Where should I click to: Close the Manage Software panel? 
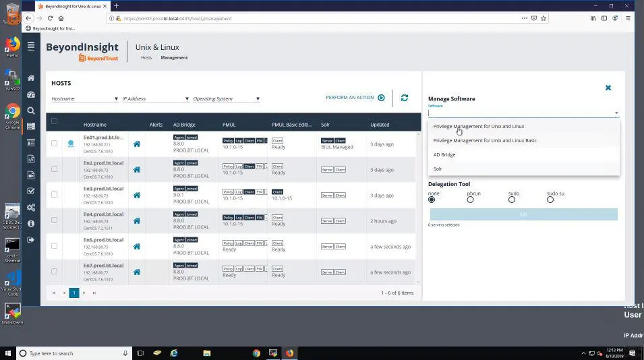pos(608,88)
